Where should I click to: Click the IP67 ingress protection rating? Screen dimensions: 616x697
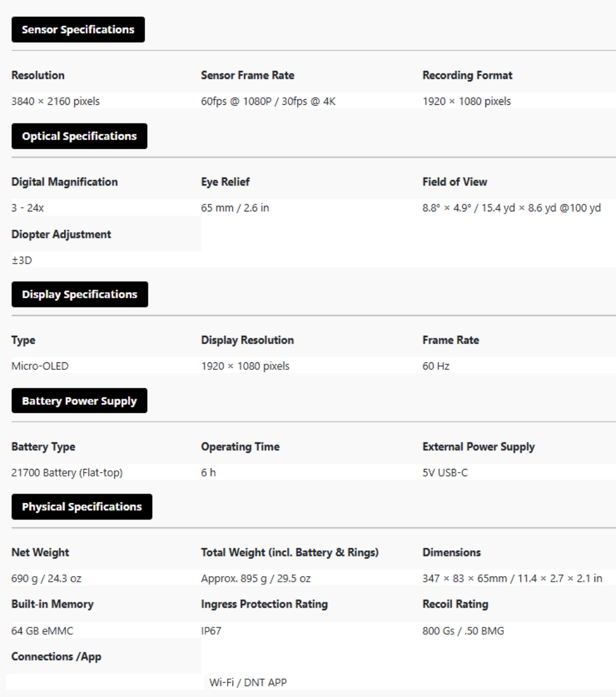click(x=211, y=631)
